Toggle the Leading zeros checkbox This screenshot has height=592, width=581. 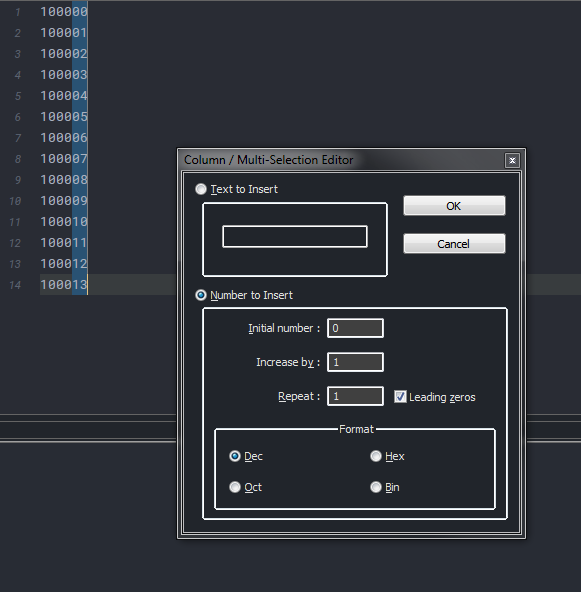click(x=400, y=397)
